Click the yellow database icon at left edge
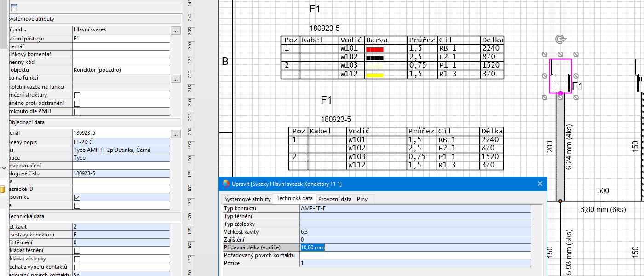Image resolution: width=644 pixels, height=276 pixels. point(2,189)
